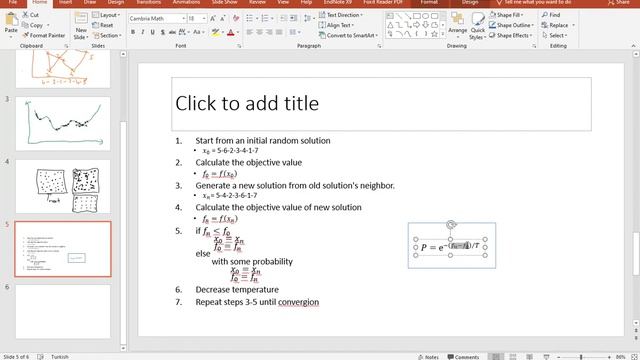Increase font size with the larger A
The height and width of the screenshot is (360, 640).
pyautogui.click(x=213, y=18)
